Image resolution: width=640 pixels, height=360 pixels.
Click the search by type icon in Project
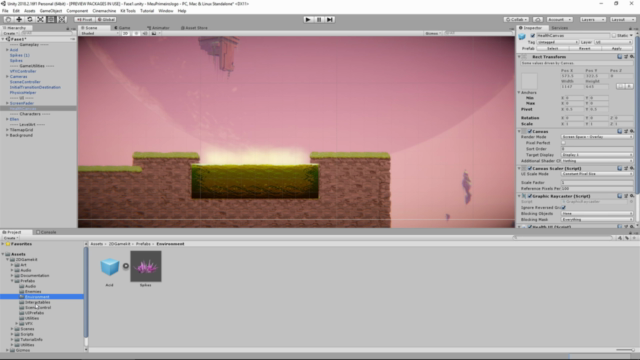pos(620,238)
